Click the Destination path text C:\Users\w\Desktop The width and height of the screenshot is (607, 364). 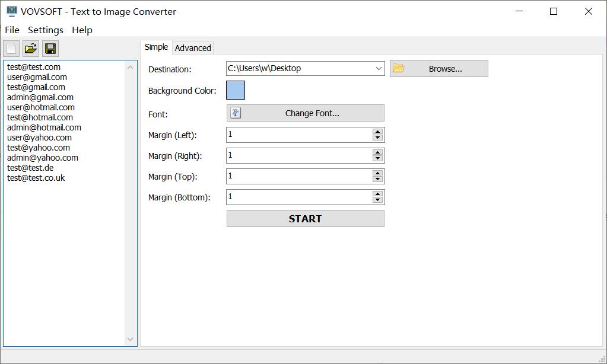(265, 68)
